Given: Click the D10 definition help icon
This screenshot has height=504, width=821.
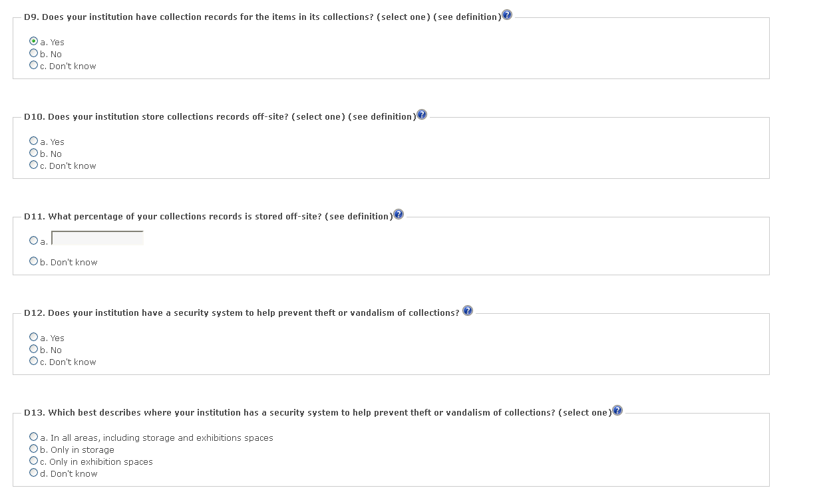Looking at the screenshot, I should [x=422, y=115].
